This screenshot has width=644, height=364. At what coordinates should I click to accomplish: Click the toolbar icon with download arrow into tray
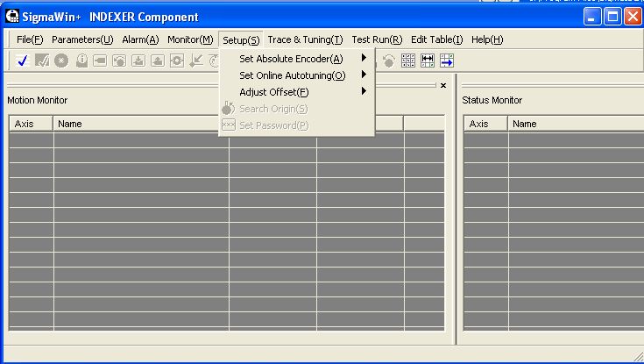pos(138,61)
